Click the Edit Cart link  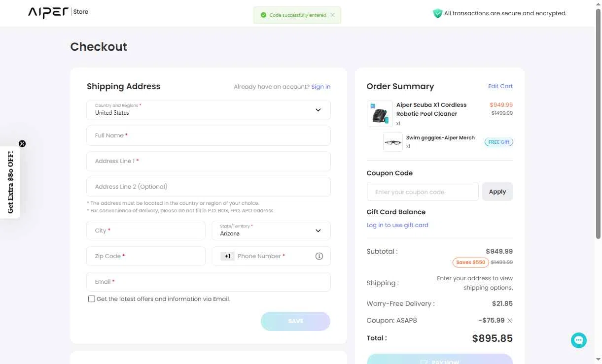[500, 86]
